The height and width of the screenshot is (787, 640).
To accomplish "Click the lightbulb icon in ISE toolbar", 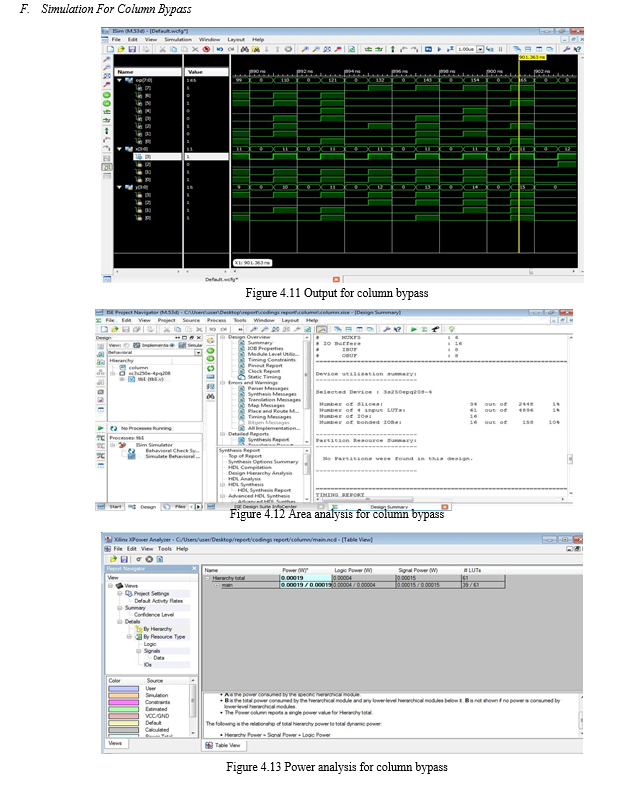I will point(452,329).
